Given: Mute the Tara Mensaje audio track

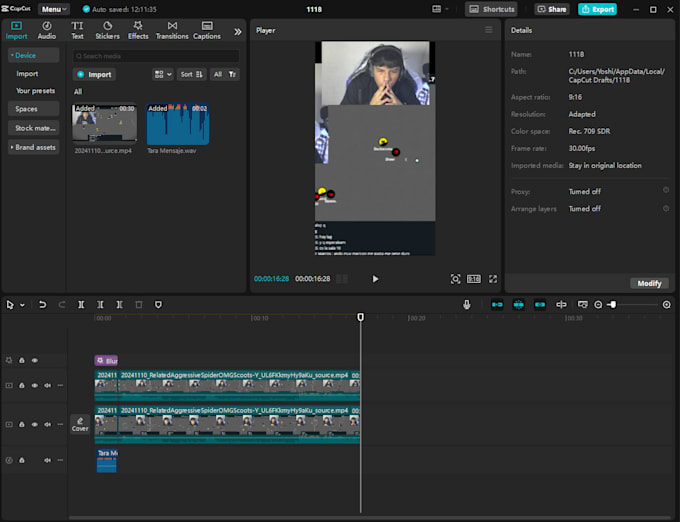Looking at the screenshot, I should (47, 460).
